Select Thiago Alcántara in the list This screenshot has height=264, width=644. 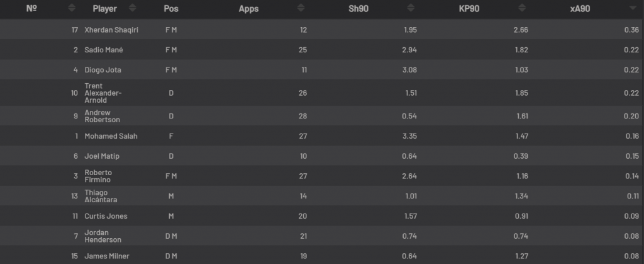pos(101,196)
